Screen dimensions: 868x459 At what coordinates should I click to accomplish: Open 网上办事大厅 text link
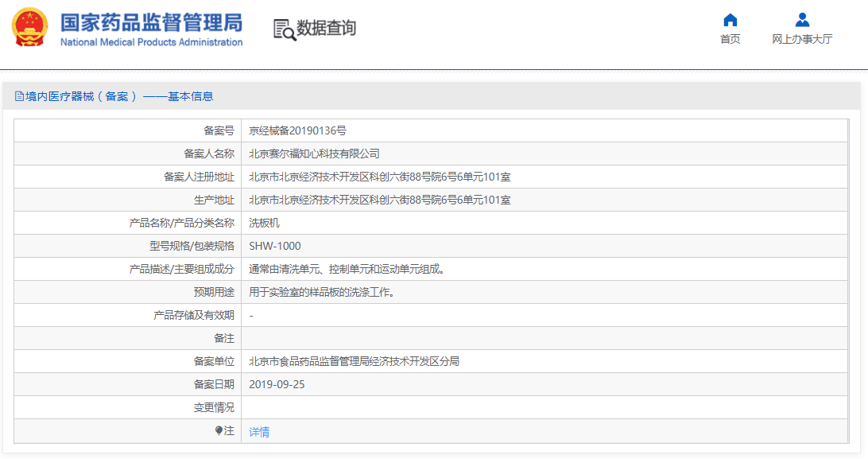click(802, 39)
